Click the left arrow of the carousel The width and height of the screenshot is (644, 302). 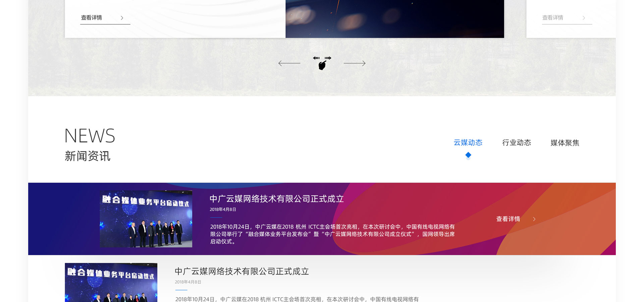(x=289, y=63)
